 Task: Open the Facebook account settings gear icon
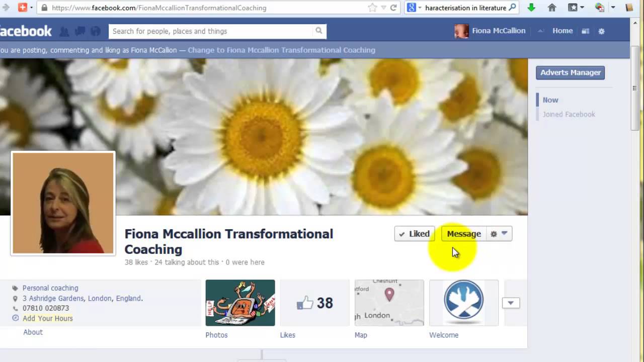[x=601, y=31]
